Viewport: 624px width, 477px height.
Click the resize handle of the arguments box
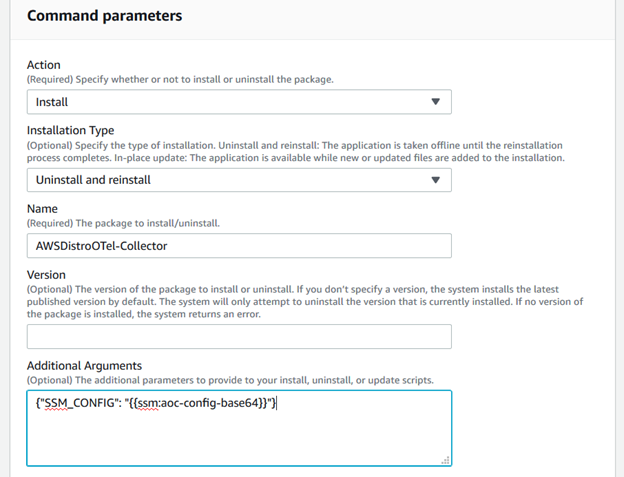tap(445, 460)
